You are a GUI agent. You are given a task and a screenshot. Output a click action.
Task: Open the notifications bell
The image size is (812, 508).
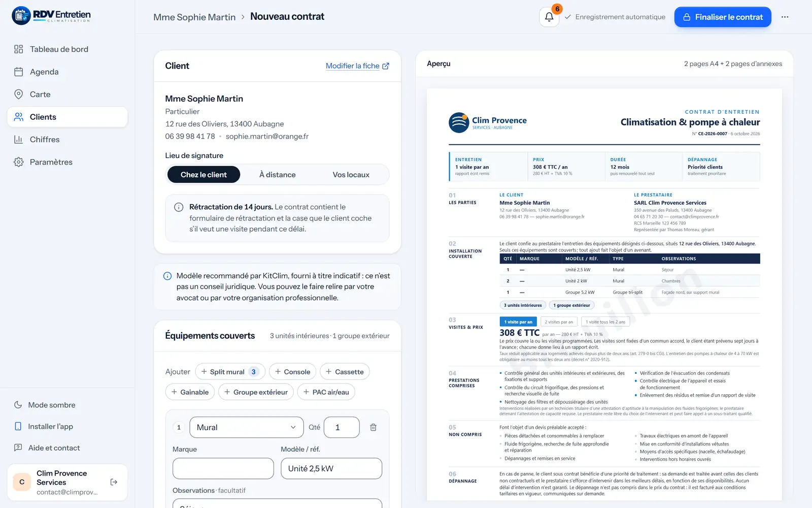point(549,17)
